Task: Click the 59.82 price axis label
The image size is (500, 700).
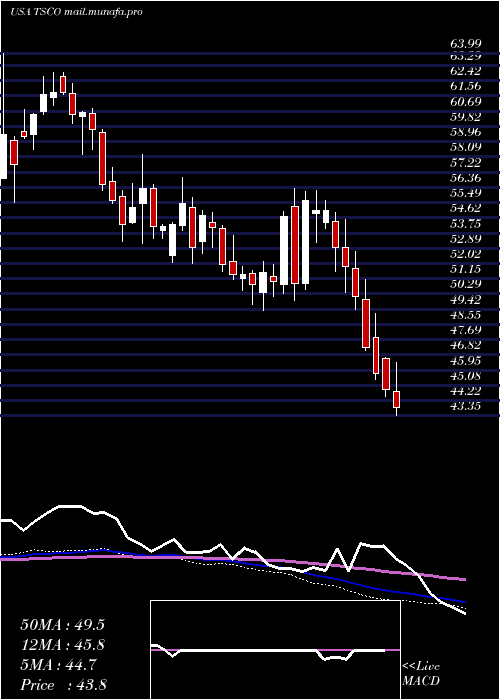Action: 466,117
